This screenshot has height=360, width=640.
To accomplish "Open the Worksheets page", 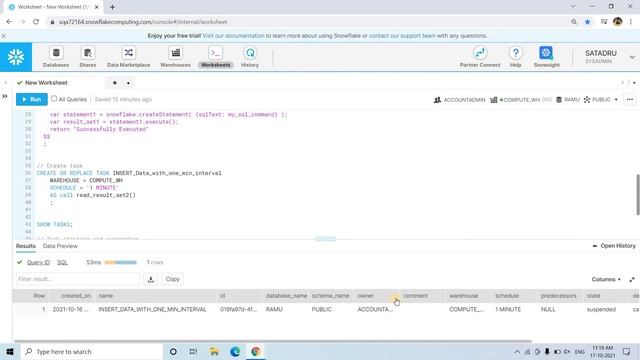I will click(x=216, y=57).
